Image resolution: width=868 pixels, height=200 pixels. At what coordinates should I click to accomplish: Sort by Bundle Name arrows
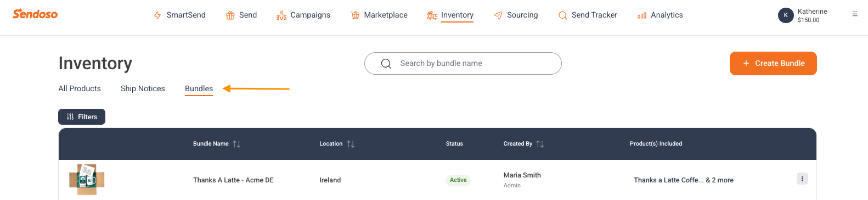(x=236, y=144)
